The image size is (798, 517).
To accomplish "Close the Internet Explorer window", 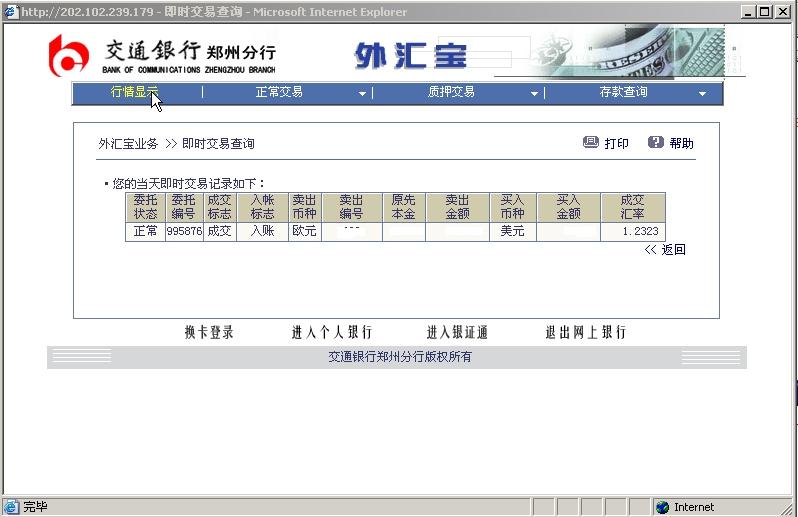I will 783,12.
